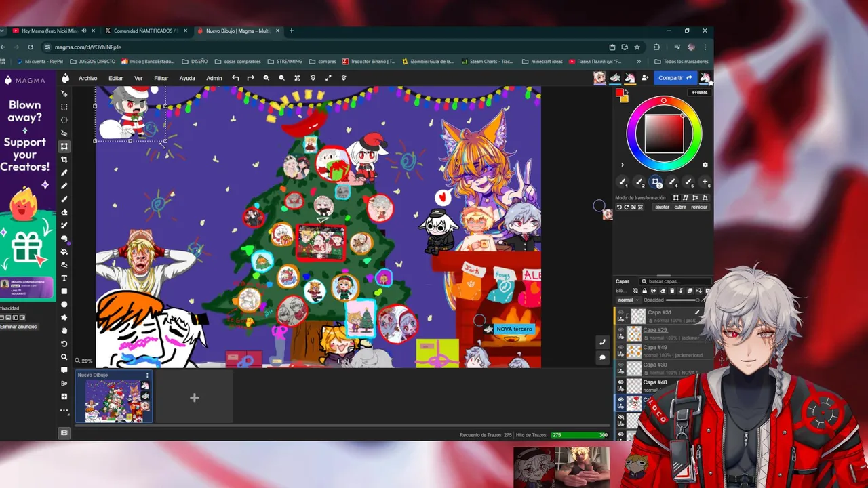The height and width of the screenshot is (488, 868).
Task: Open the STREAMING bookmark folder
Action: [285, 62]
